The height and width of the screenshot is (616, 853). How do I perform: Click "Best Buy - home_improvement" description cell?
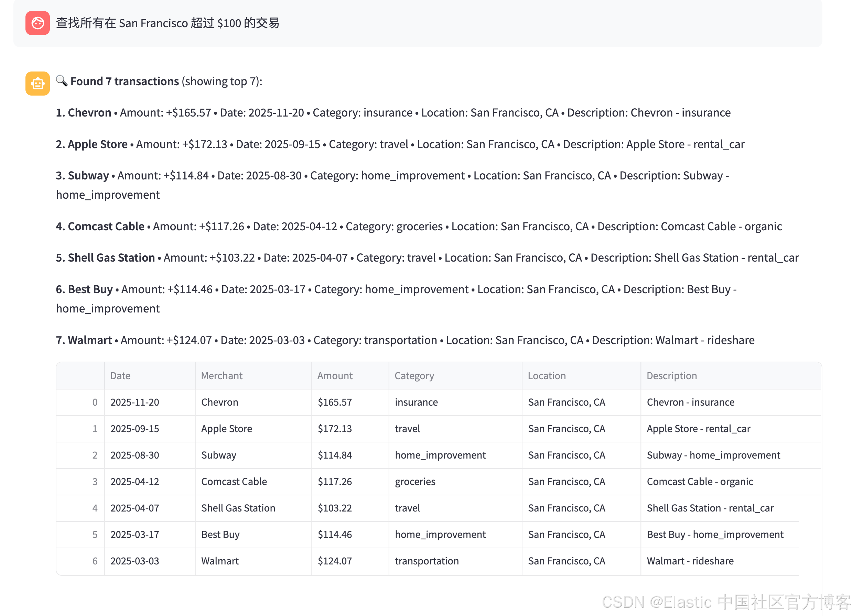point(731,535)
